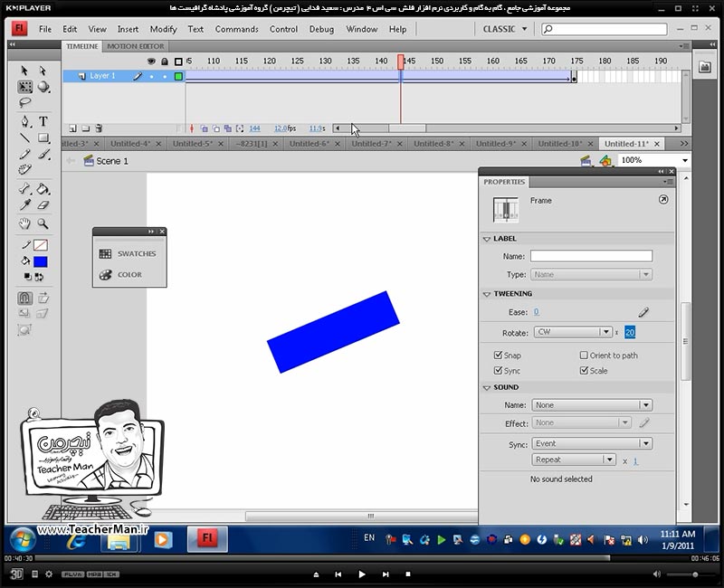Open the Edit Symbols icon menu
The height and width of the screenshot is (588, 724).
coord(605,161)
